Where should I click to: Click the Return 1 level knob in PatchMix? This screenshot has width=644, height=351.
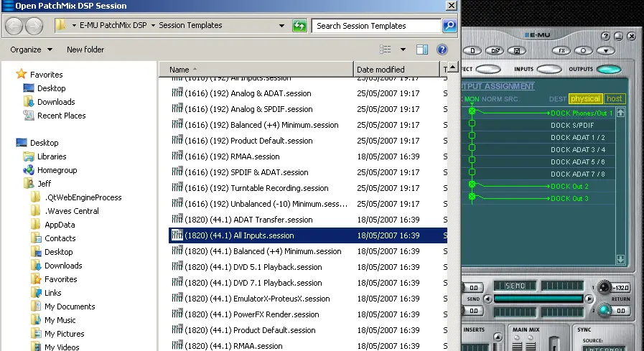click(x=604, y=287)
